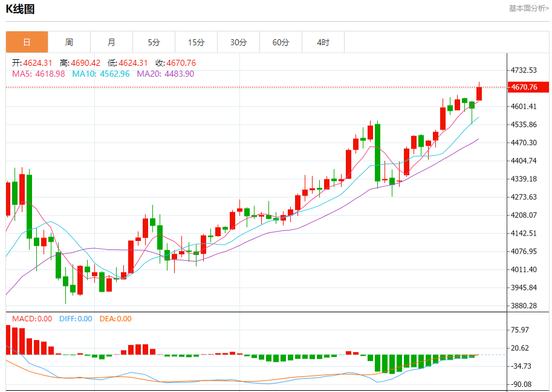Click the 高 high price value 4690.42
The height and width of the screenshot is (392, 552).
point(85,63)
